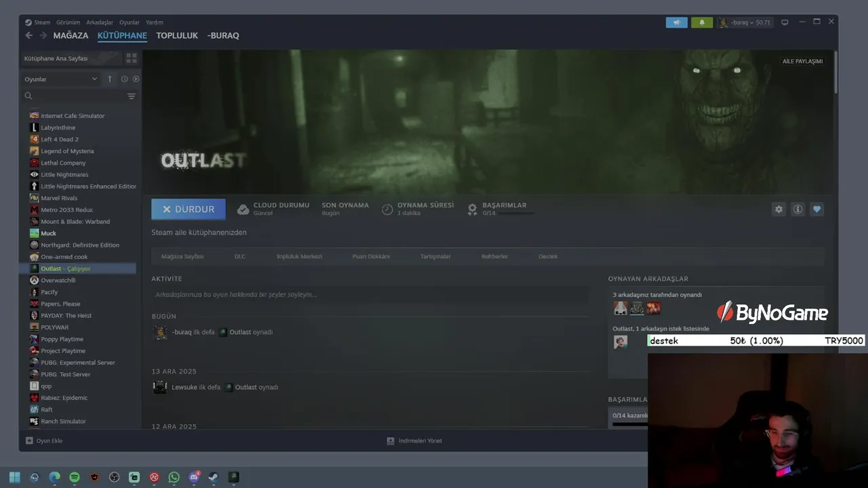Open the Arkadaşlar menu
The image size is (868, 488).
[100, 22]
